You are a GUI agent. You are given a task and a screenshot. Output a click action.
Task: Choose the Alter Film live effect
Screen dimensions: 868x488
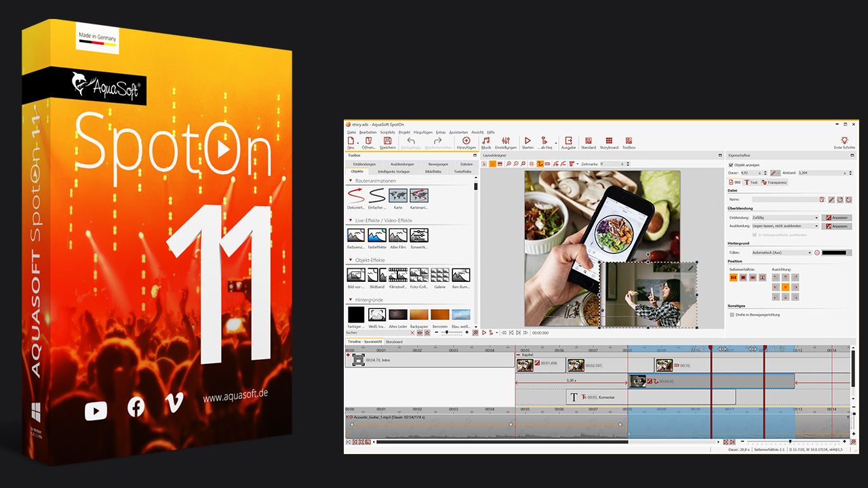point(398,235)
